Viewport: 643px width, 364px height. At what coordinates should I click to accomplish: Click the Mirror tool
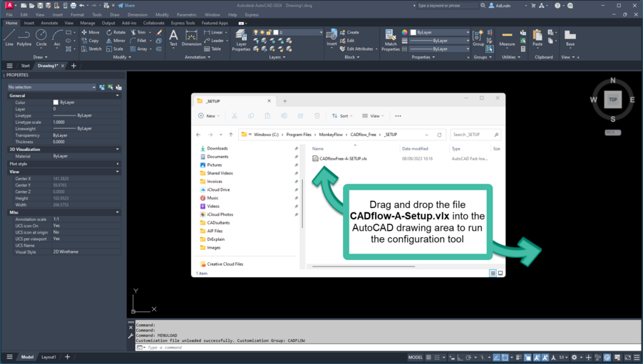pos(116,41)
